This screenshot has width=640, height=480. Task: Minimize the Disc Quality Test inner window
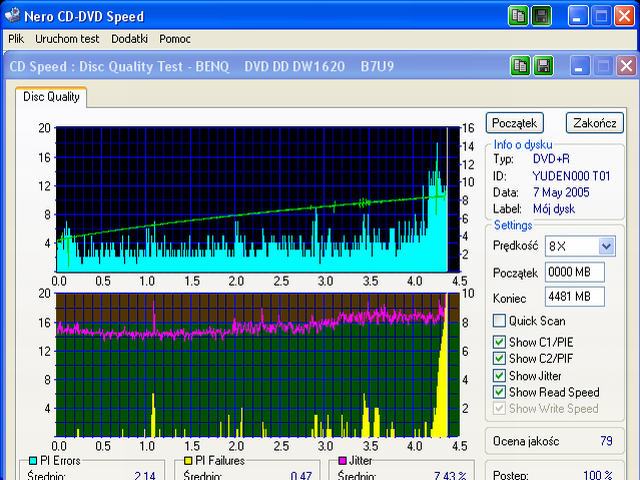579,66
